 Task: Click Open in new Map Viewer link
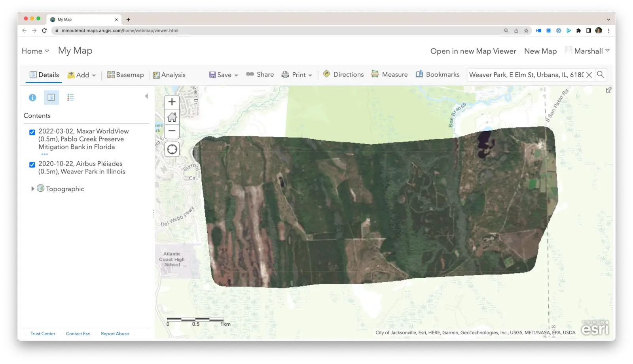click(473, 51)
